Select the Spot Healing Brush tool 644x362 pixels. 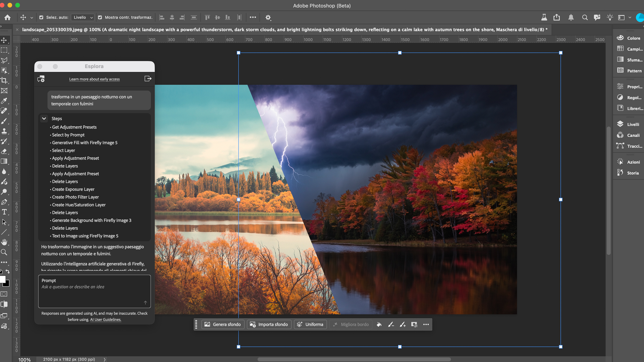click(x=4, y=111)
